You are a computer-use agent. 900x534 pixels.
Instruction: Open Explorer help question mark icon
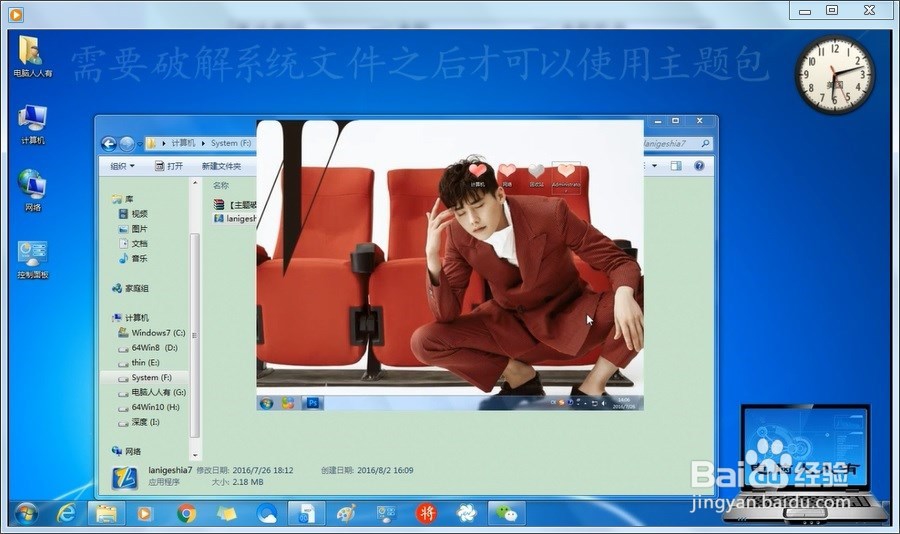pyautogui.click(x=699, y=166)
